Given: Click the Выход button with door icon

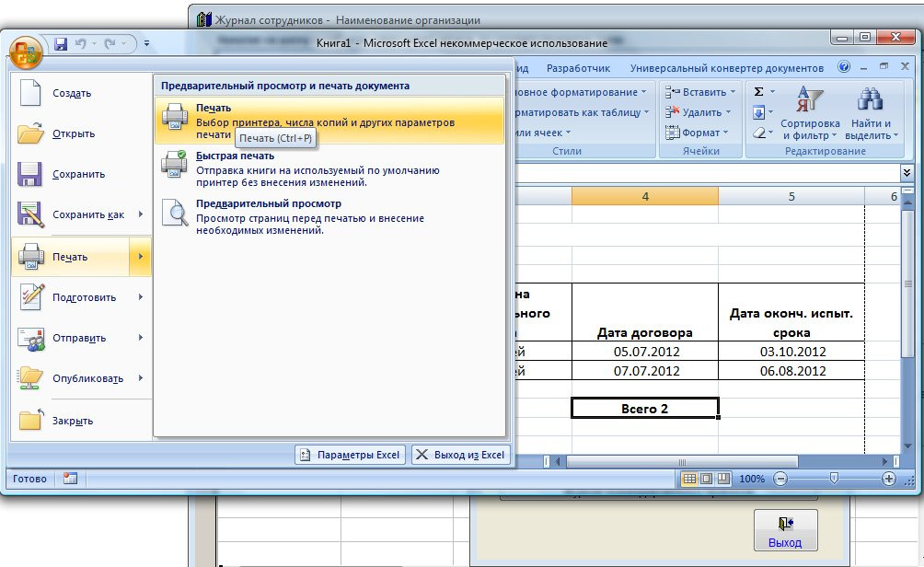Looking at the screenshot, I should (x=784, y=531).
